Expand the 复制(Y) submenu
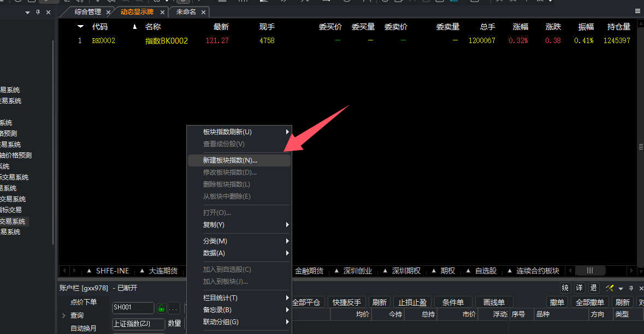The height and width of the screenshot is (334, 644). tap(287, 225)
